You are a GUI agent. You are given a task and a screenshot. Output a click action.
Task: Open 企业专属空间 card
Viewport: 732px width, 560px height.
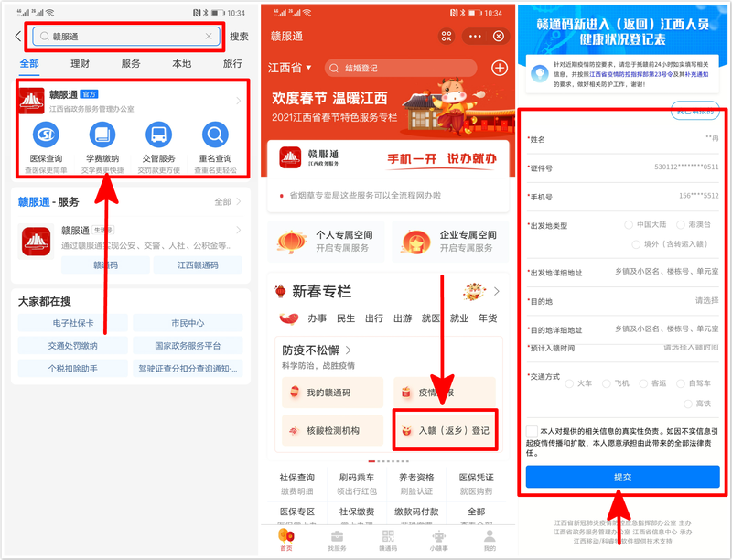450,242
